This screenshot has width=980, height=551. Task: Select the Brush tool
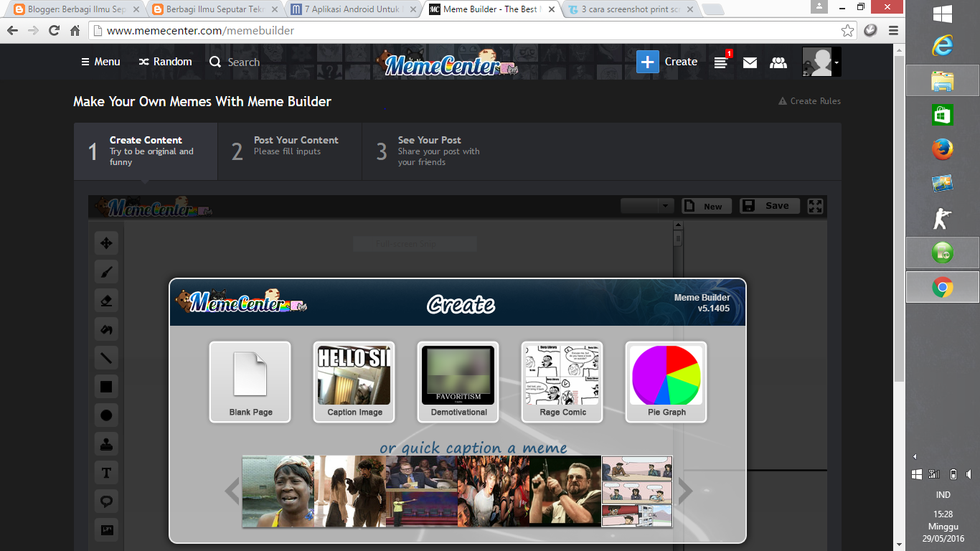coord(106,272)
